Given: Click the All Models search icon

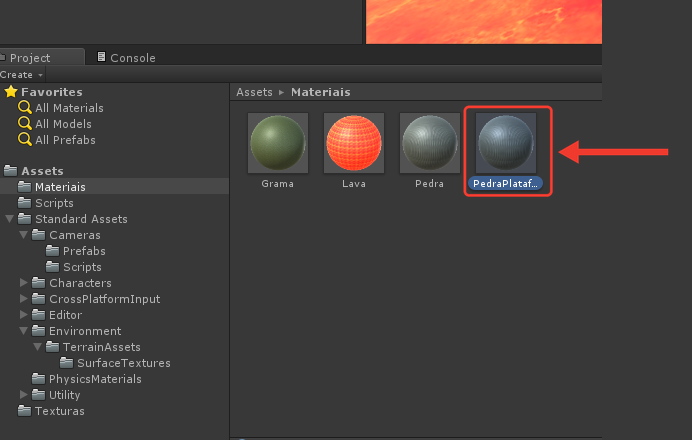Looking at the screenshot, I should 25,124.
